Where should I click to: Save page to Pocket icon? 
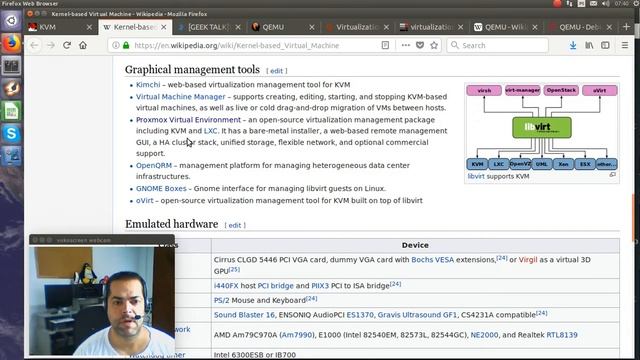coord(420,45)
